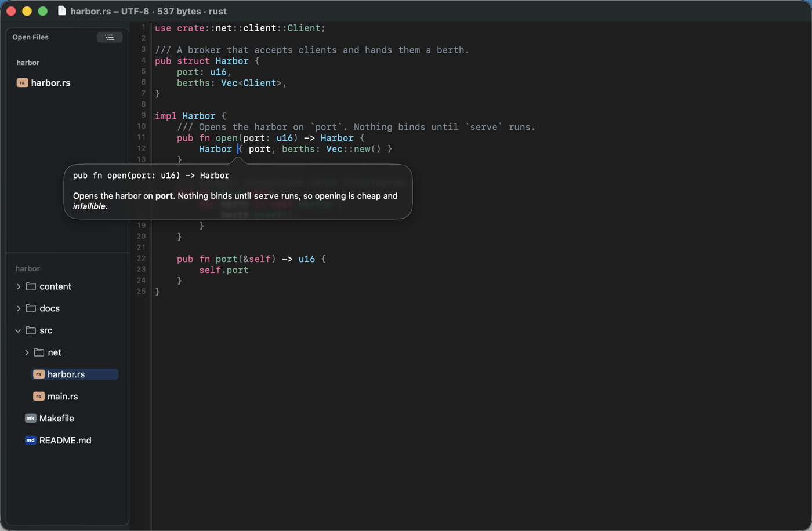Click line number 22 in the gutter
812x531 pixels.
coord(142,259)
